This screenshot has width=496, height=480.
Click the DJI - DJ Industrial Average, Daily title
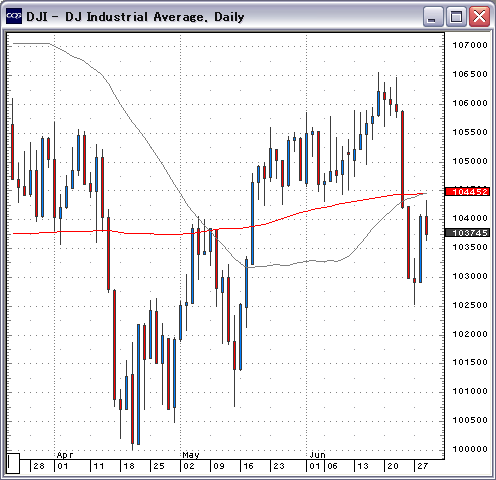click(135, 17)
